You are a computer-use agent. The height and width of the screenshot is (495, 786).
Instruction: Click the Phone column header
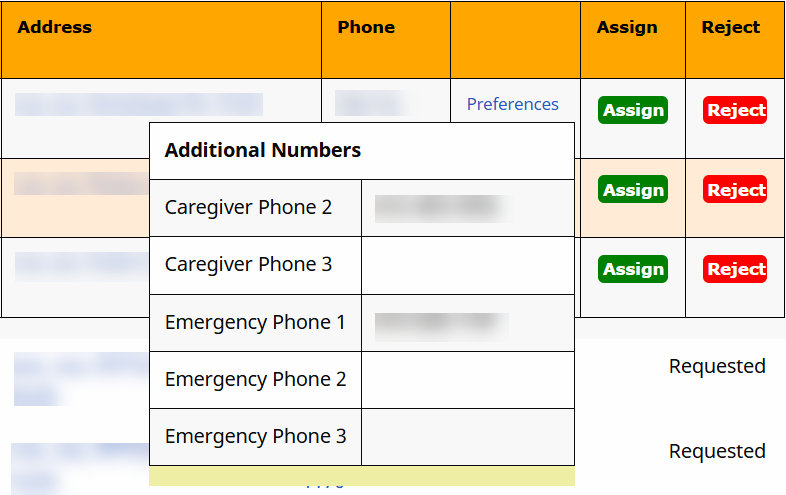[366, 28]
